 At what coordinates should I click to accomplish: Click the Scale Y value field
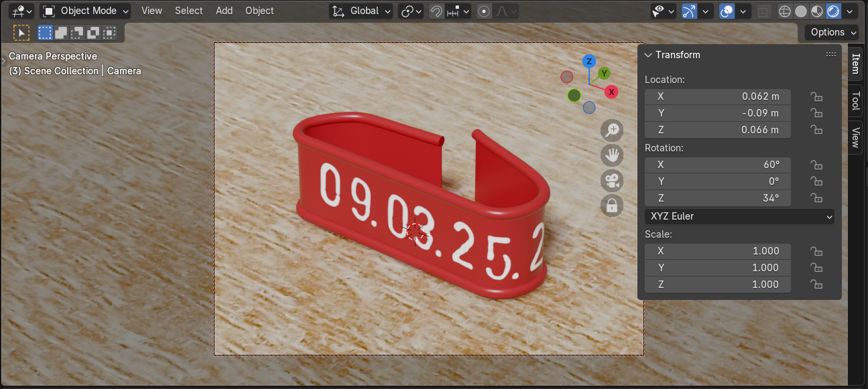coord(717,268)
